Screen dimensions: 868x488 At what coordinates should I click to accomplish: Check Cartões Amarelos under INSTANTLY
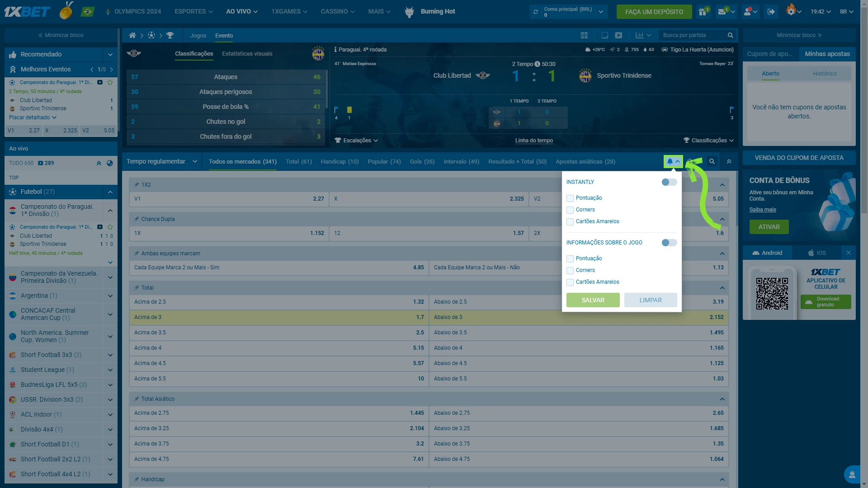pos(570,222)
